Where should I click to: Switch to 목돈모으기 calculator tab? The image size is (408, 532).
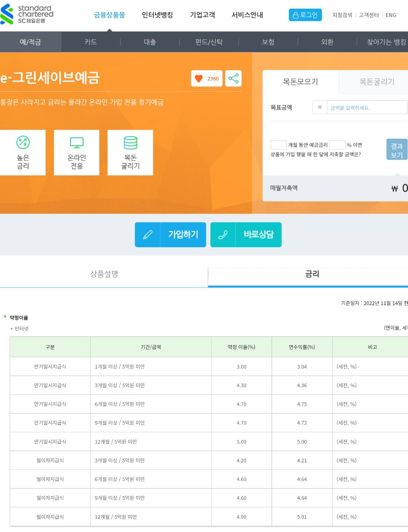coord(301,82)
